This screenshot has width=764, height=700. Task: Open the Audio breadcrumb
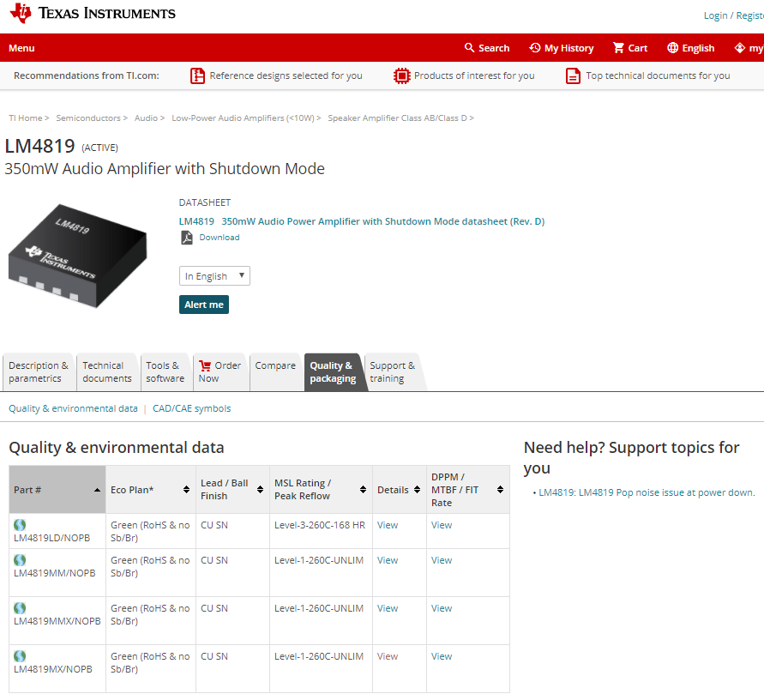point(146,118)
